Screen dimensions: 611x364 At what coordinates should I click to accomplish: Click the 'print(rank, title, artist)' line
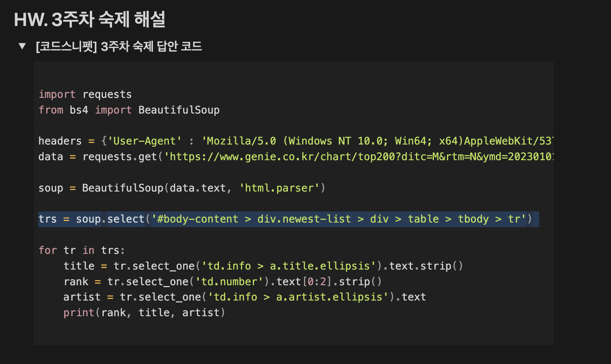coord(144,313)
